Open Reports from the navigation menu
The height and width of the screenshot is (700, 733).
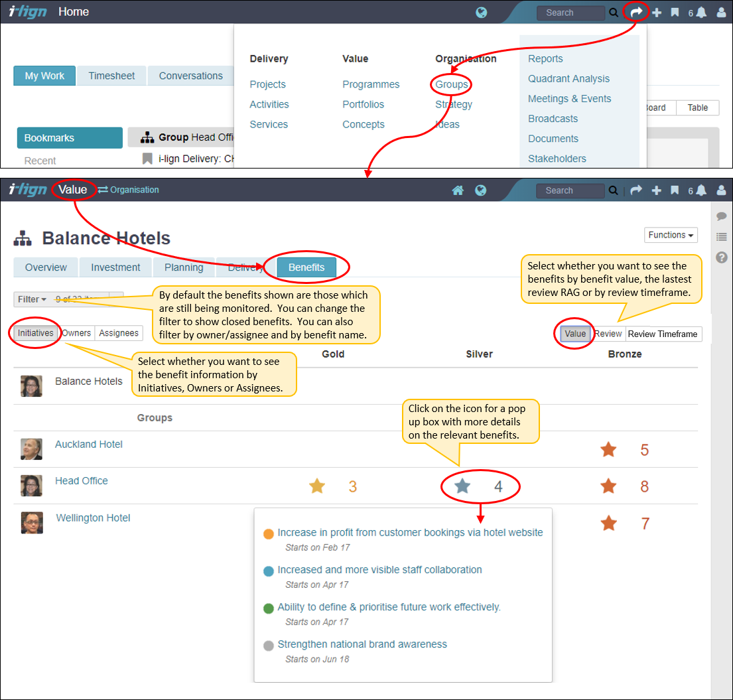point(545,58)
